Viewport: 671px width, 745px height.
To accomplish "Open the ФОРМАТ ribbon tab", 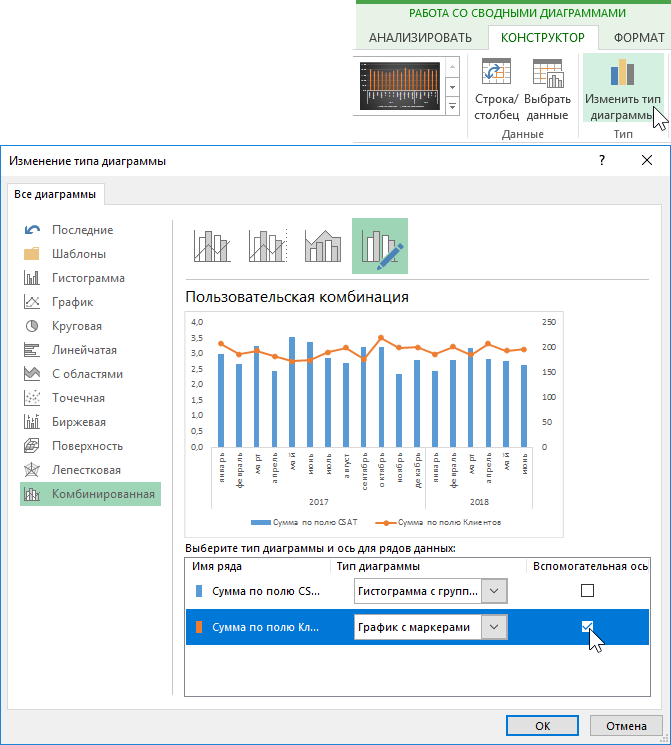I will (x=638, y=38).
